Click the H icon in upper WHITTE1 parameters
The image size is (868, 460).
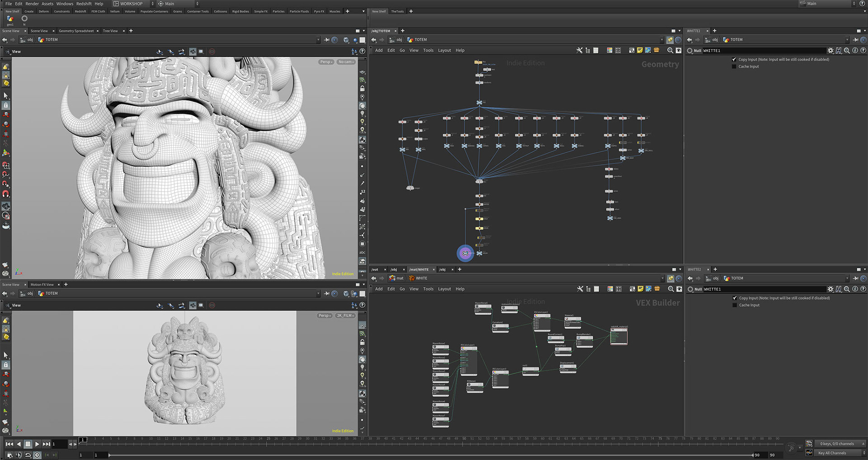839,51
